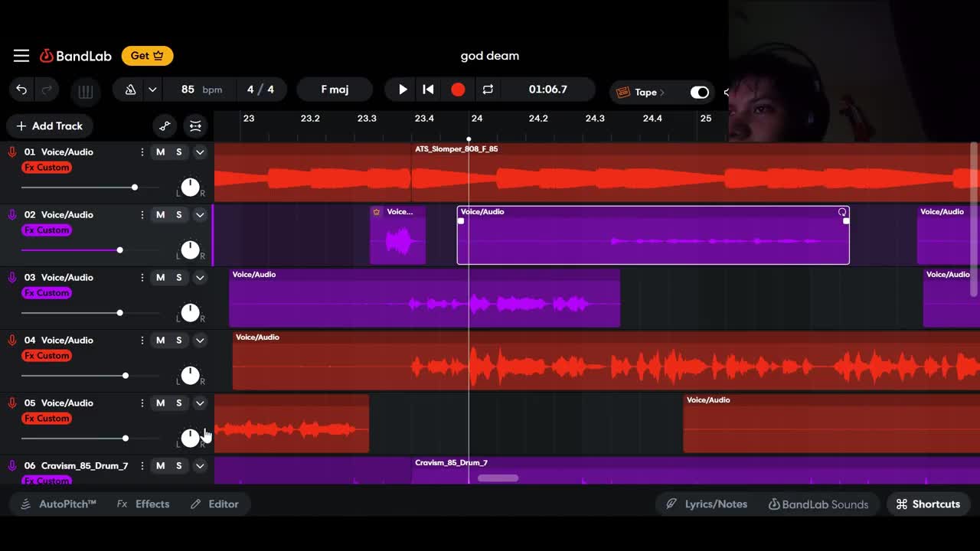This screenshot has width=980, height=551.
Task: Undo the last action
Action: click(x=21, y=90)
